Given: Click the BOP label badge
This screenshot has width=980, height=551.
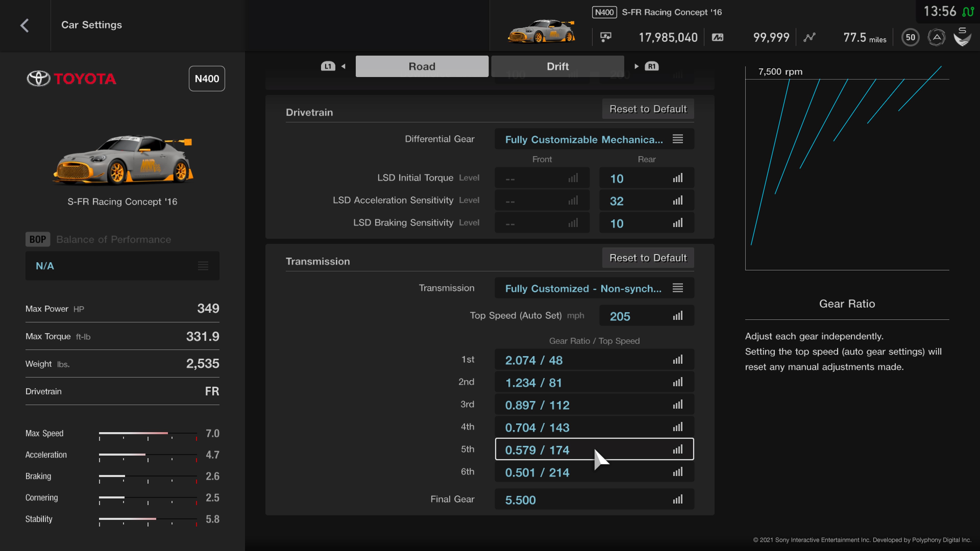Looking at the screenshot, I should 38,239.
